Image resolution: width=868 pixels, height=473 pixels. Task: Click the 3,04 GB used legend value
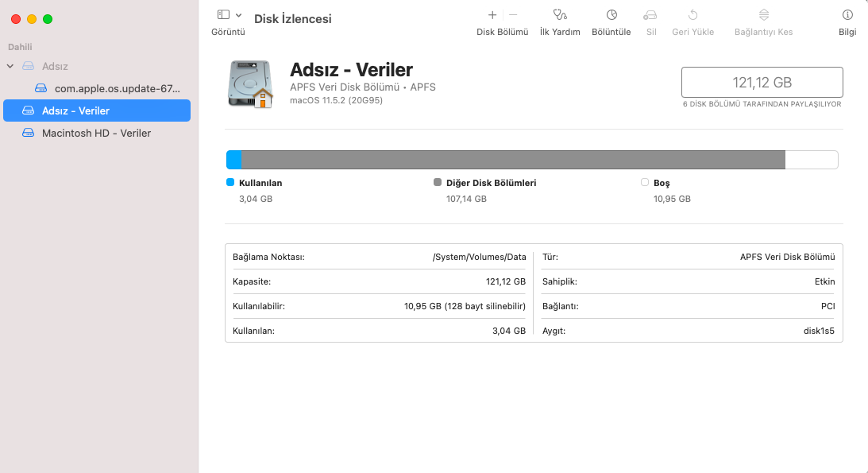pyautogui.click(x=256, y=199)
